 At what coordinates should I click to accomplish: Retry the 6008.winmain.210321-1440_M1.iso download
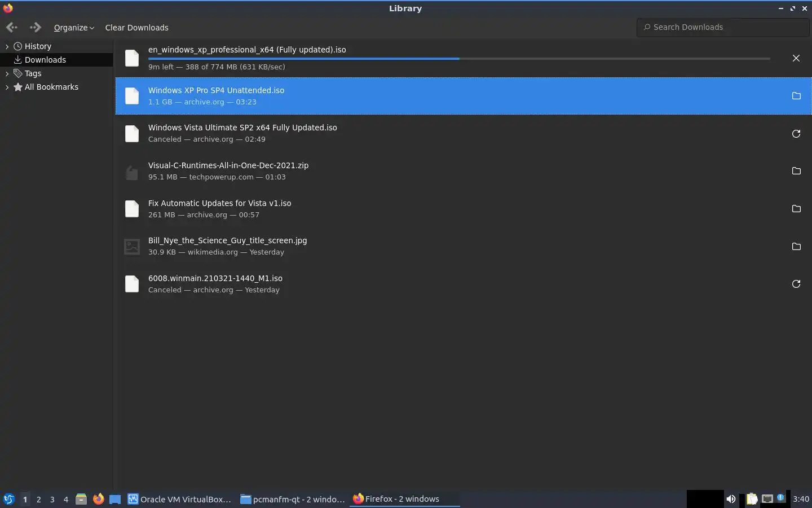click(796, 284)
